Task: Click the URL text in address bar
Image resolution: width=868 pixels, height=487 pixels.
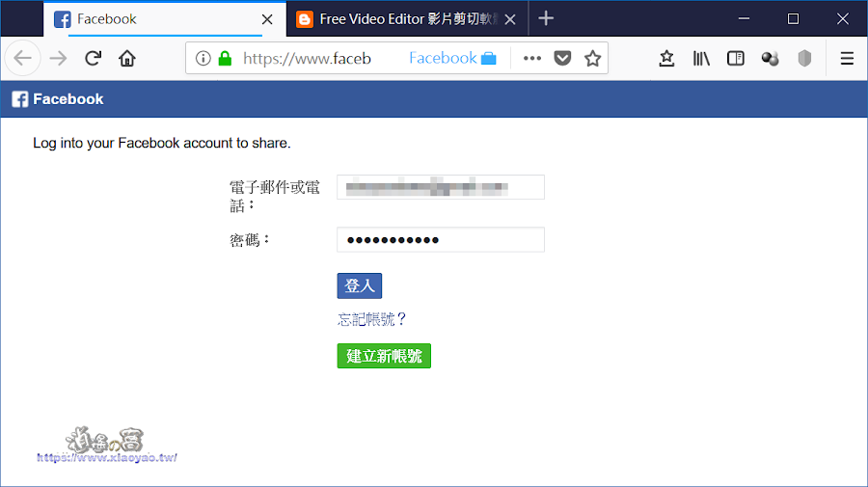Action: (x=308, y=58)
